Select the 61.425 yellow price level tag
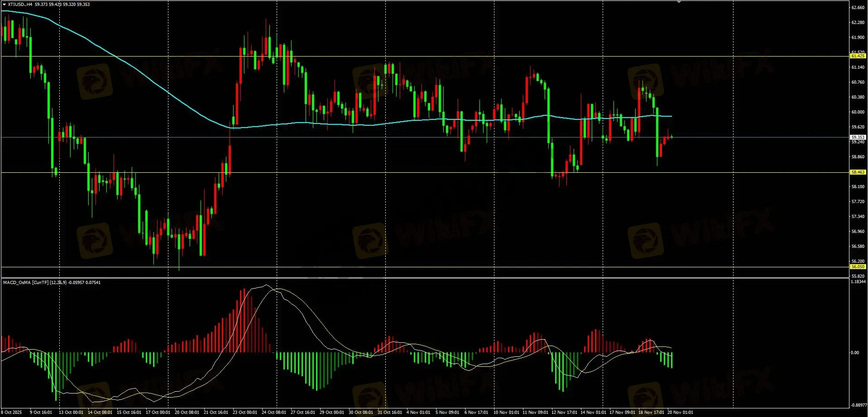This screenshot has height=417, width=868. (x=858, y=56)
